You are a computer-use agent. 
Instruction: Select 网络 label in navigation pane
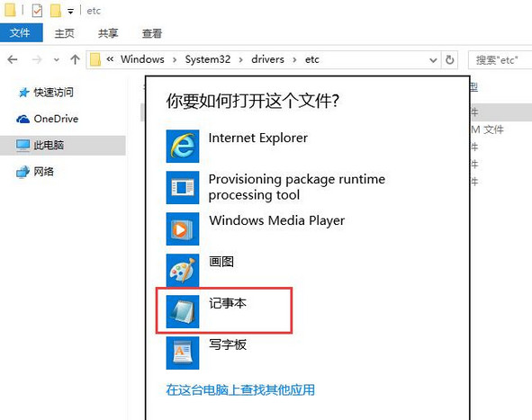[x=44, y=172]
